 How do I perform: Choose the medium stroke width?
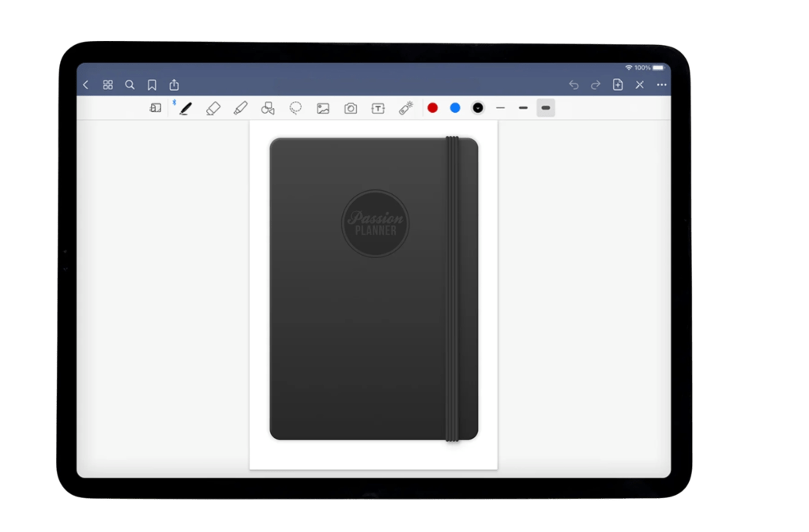click(523, 108)
